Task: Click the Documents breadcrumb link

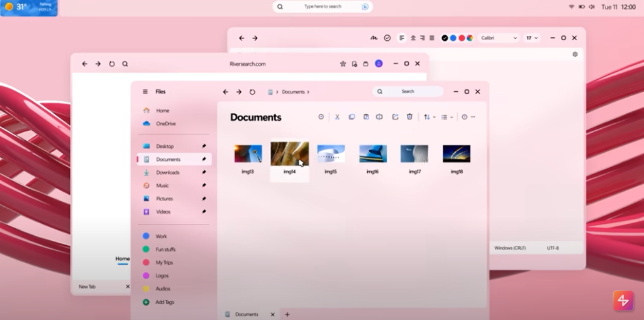Action: tap(293, 92)
